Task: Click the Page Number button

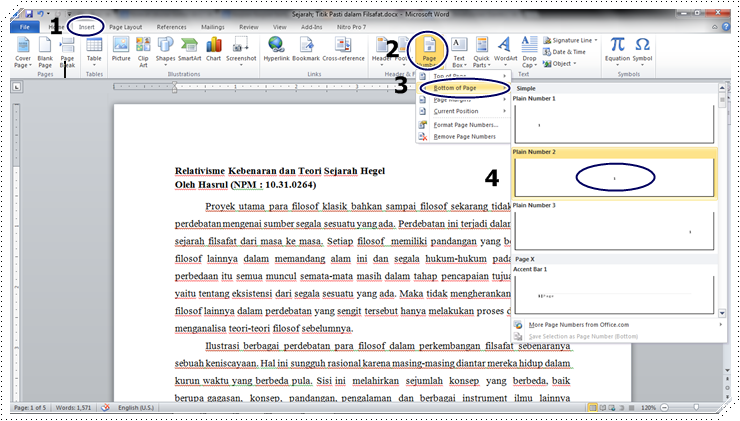Action: 429,52
